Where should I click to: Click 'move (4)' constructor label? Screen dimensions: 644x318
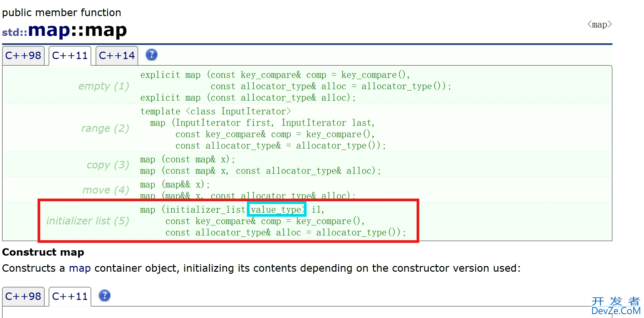coord(106,190)
